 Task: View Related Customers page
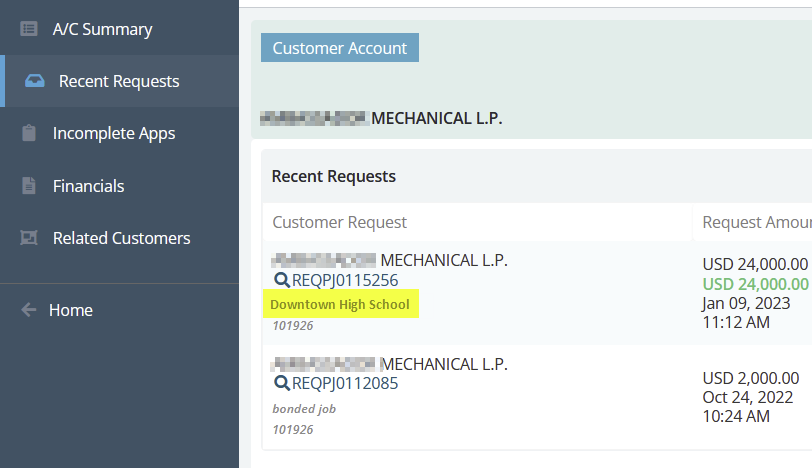tap(120, 238)
